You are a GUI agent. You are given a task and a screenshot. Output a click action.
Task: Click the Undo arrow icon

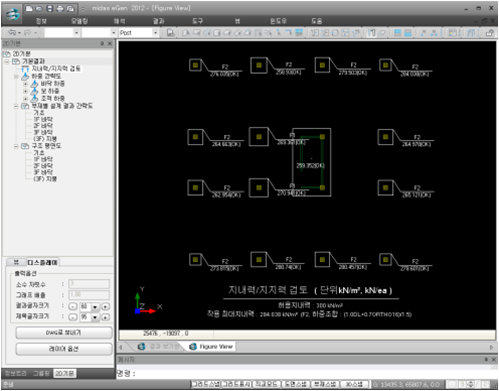12,32
